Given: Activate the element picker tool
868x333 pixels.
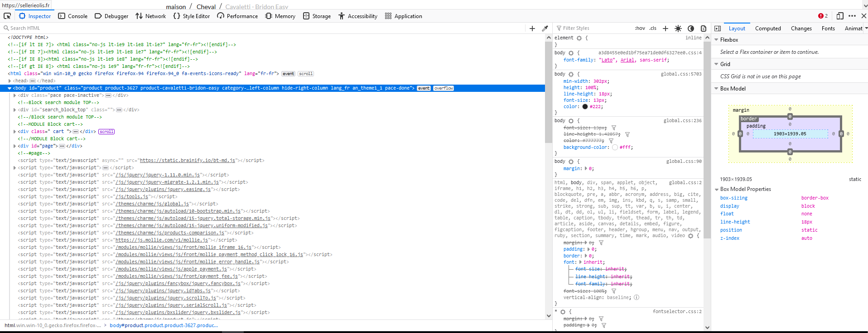Looking at the screenshot, I should pyautogui.click(x=7, y=16).
